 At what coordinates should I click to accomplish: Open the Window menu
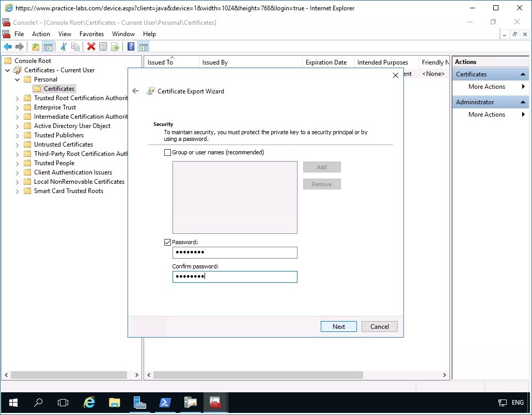click(123, 34)
